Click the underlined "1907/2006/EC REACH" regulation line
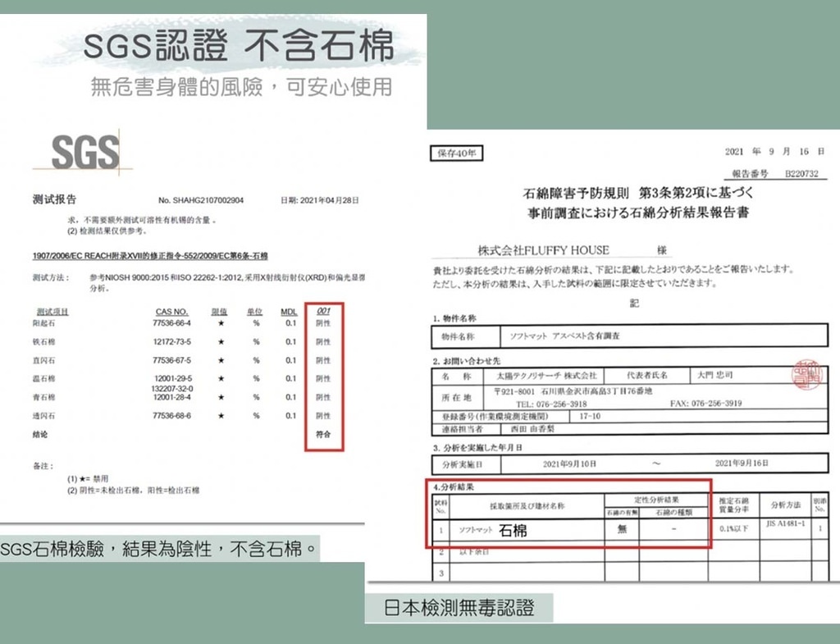 pos(150,256)
